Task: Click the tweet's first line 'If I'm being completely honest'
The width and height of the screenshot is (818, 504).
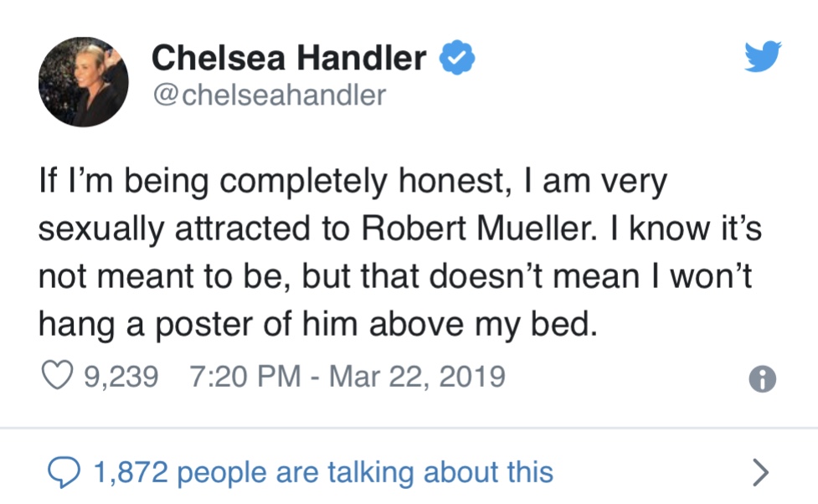Action: click(272, 182)
